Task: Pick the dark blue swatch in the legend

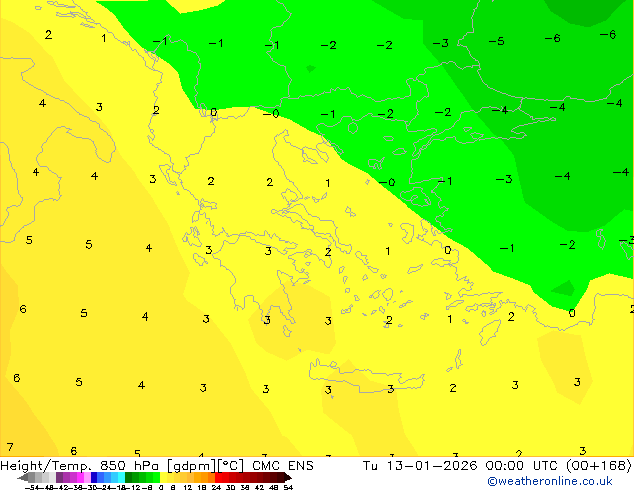Action: coord(94,477)
